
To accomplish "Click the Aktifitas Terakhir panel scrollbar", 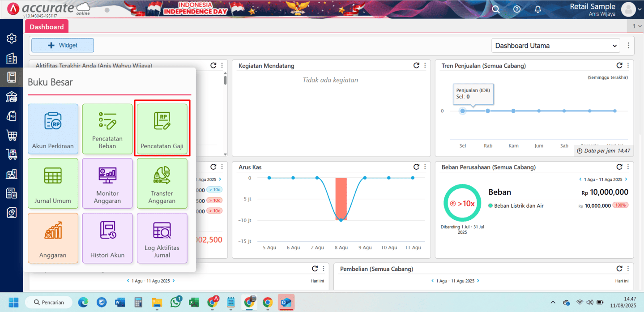I will pos(225,81).
